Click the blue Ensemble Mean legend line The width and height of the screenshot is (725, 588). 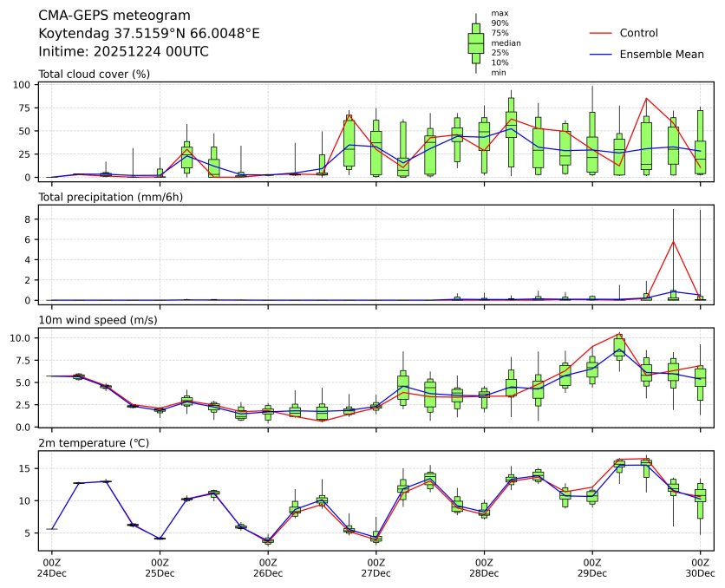click(x=601, y=55)
